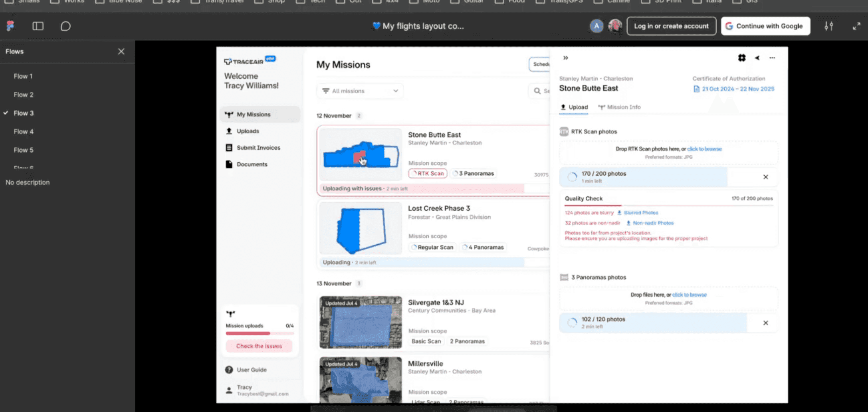The width and height of the screenshot is (868, 412).
Task: Enter fullscreen with expand arrows icon
Action: pyautogui.click(x=856, y=26)
